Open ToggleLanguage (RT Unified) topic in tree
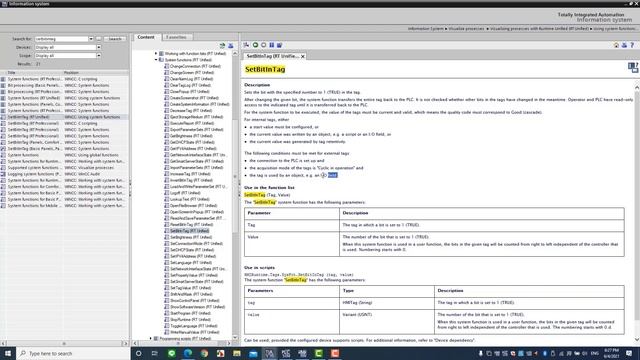 pos(193,326)
